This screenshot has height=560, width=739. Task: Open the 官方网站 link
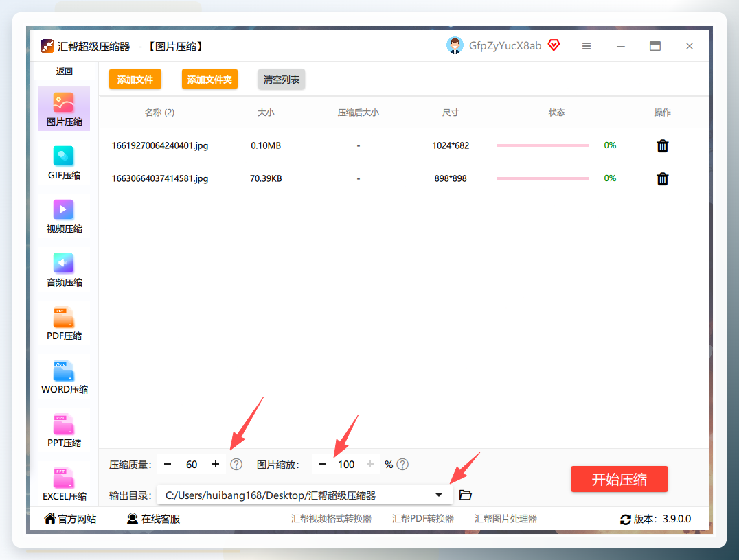pyautogui.click(x=70, y=519)
